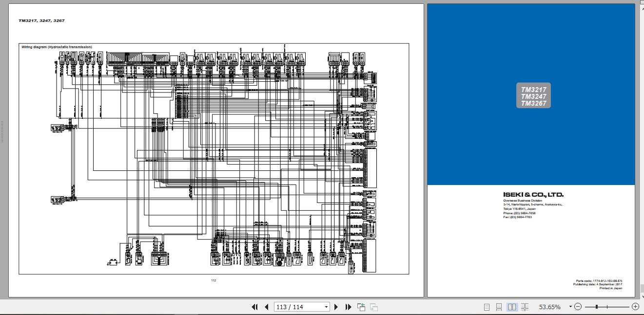Switch to single page layout
The width and height of the screenshot is (644, 315).
click(x=486, y=307)
